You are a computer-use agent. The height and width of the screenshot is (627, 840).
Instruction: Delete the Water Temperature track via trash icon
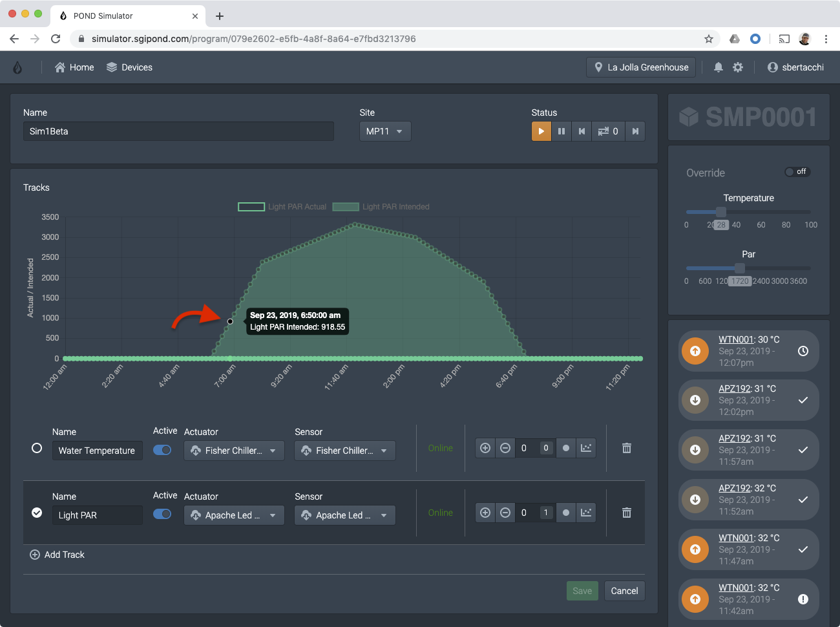[x=626, y=447]
